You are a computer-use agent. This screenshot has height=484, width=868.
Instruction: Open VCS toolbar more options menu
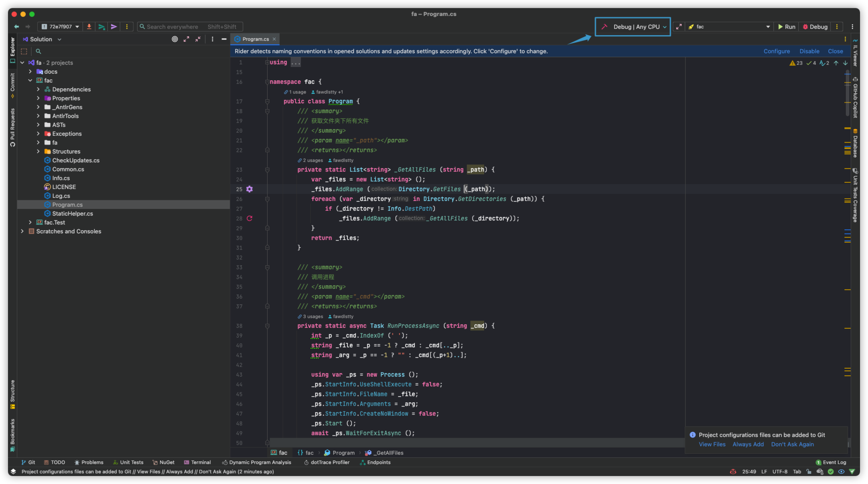click(127, 27)
